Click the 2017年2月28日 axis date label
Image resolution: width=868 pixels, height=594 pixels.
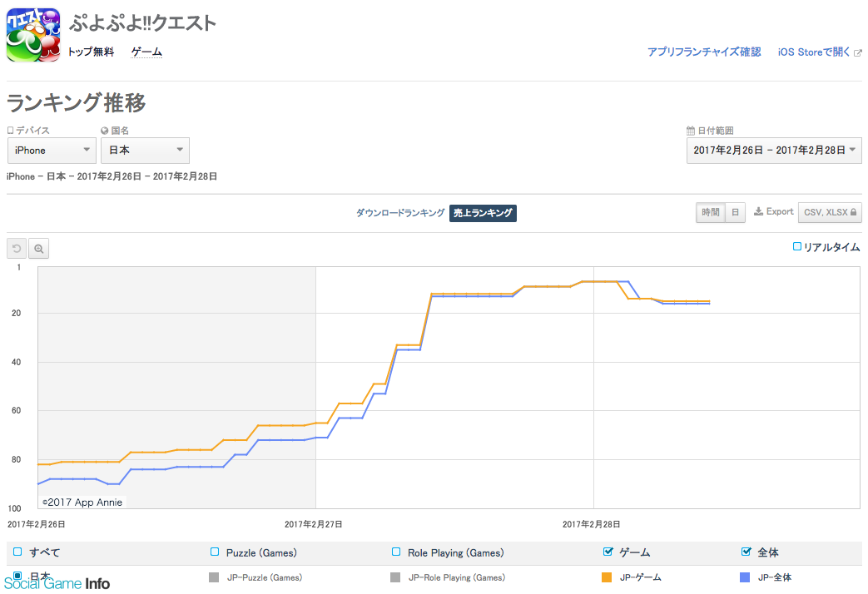click(x=591, y=524)
